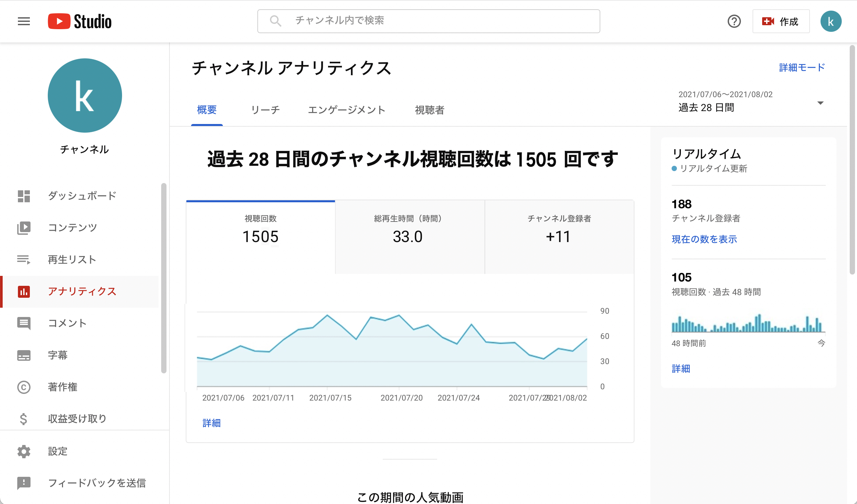Open the 過去 28 日間 period selector

click(x=751, y=101)
